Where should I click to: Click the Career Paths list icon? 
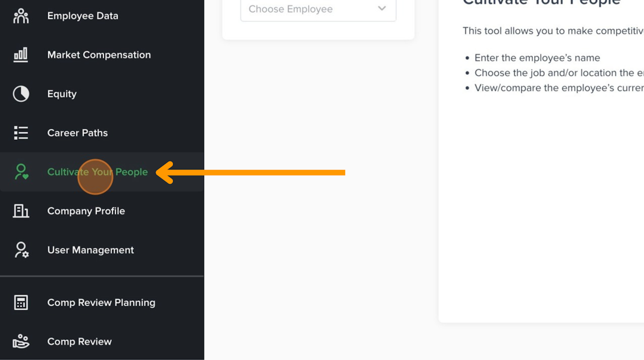tap(21, 133)
